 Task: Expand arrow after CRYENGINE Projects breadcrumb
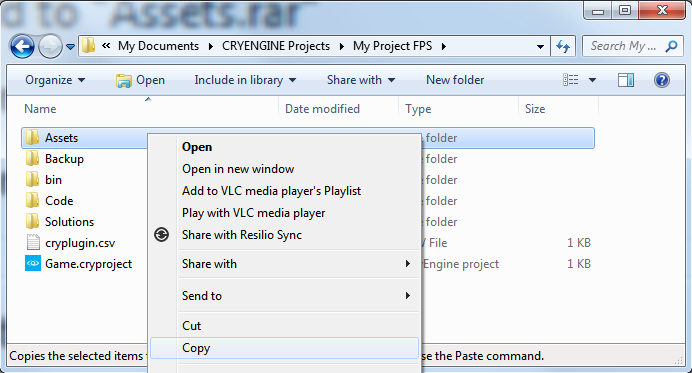(342, 46)
